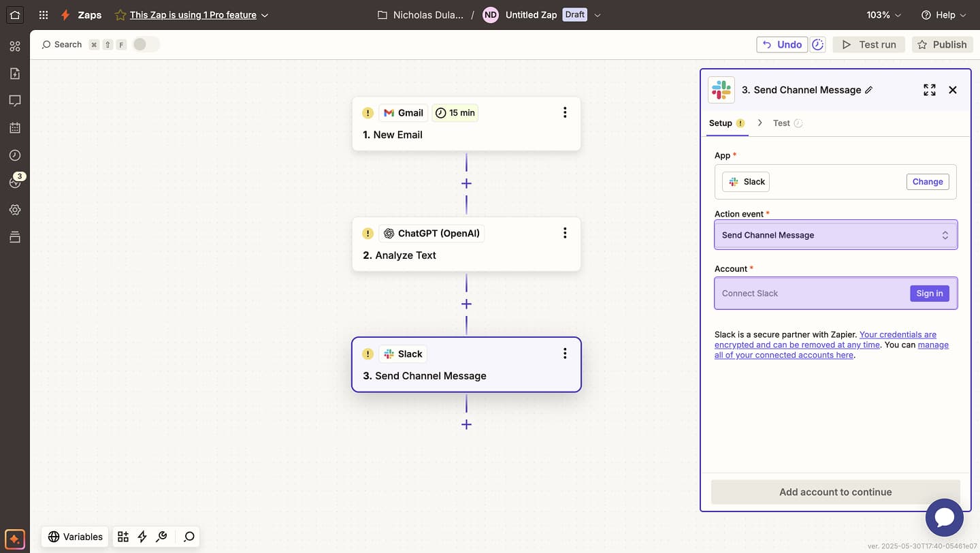Open the three-dot menu on Gmail step

click(x=565, y=112)
